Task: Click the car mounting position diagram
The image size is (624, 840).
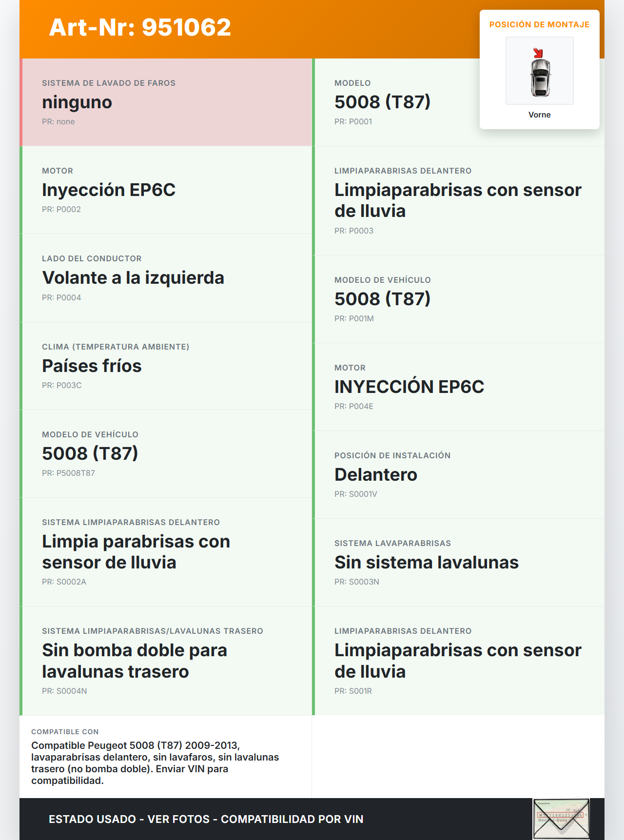Action: click(540, 71)
